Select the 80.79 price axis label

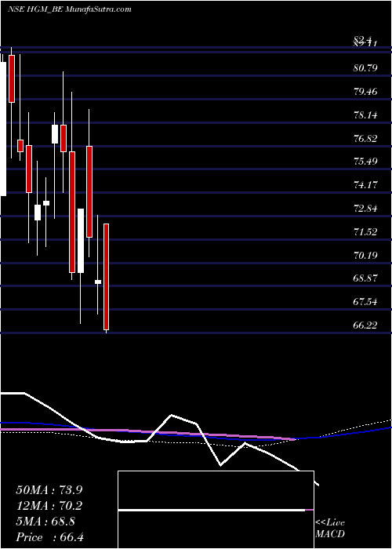pos(365,67)
